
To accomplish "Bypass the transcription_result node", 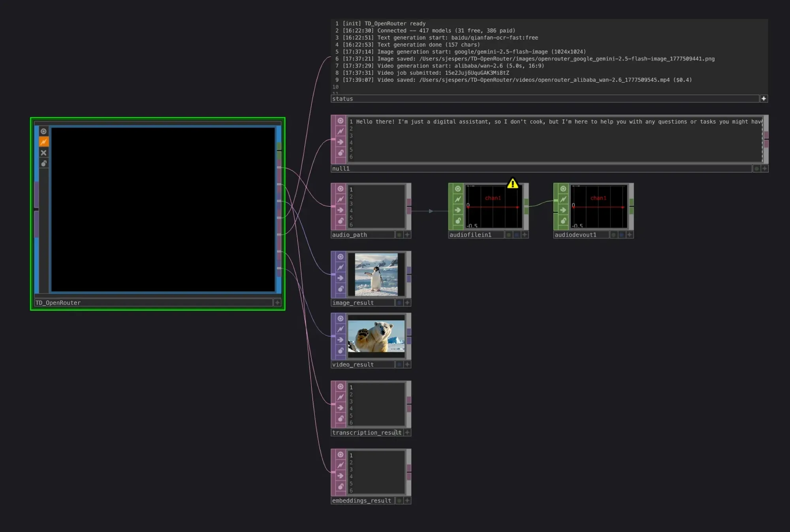I will pos(340,408).
